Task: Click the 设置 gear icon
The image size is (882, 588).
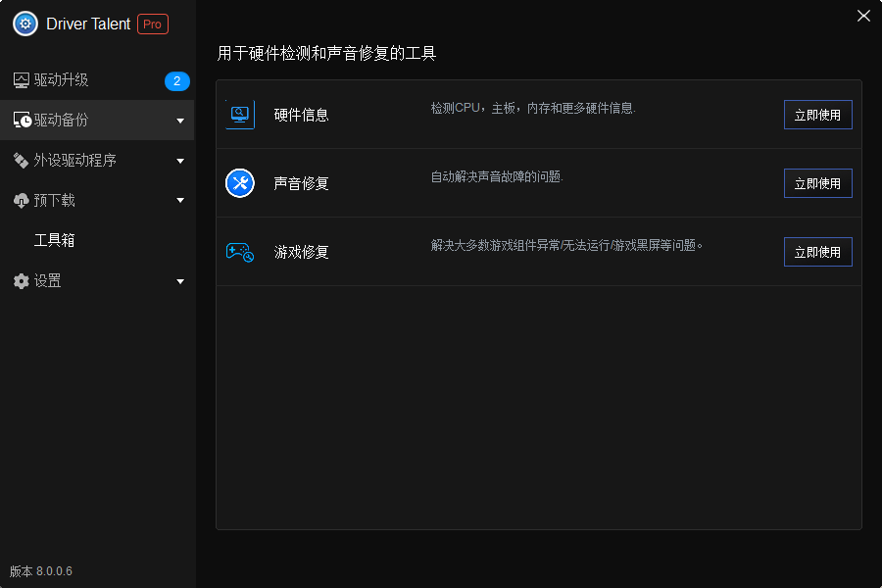Action: (x=22, y=281)
